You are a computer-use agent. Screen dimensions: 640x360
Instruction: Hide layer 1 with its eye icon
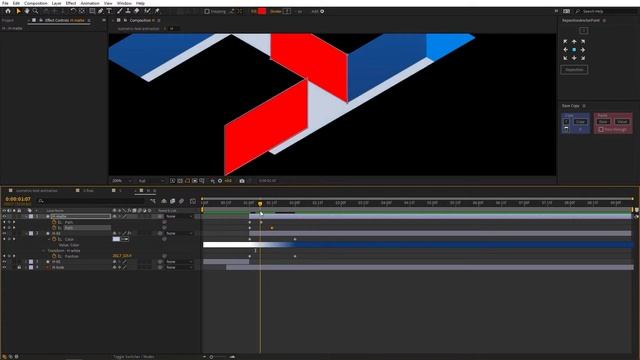[x=4, y=216]
